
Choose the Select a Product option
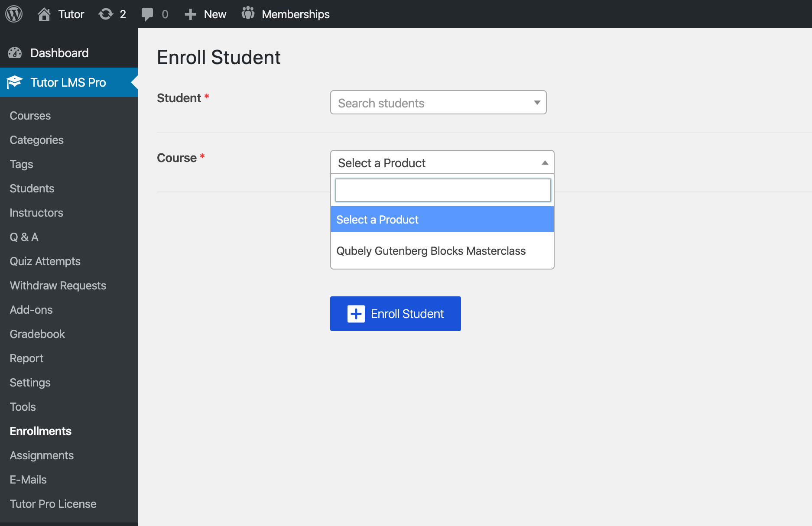coord(442,220)
